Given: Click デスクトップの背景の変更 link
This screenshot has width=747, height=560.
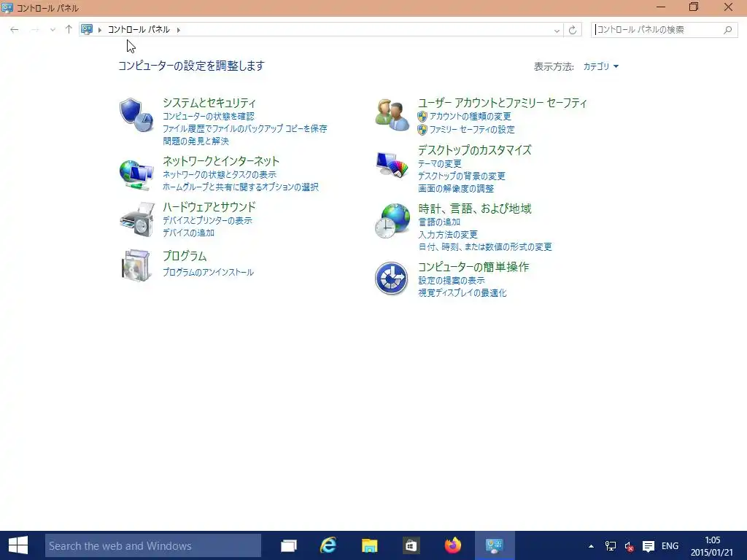Looking at the screenshot, I should coord(462,176).
